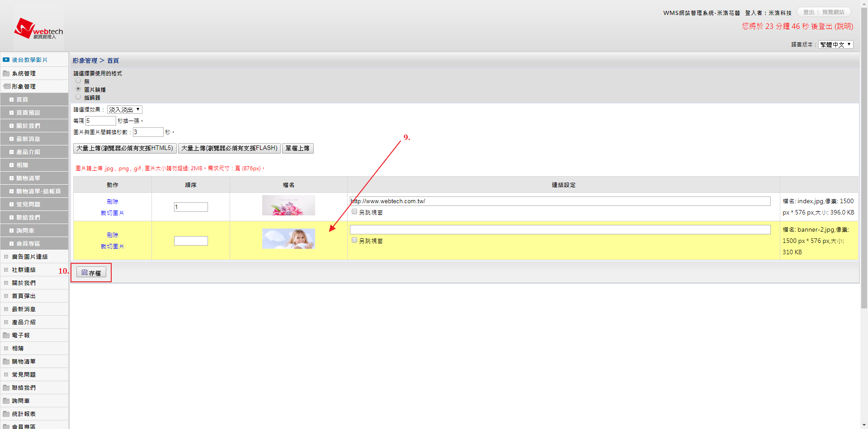868x429 pixels.
Task: Click the empty link URL field for banner-2.jpg
Action: click(560, 229)
